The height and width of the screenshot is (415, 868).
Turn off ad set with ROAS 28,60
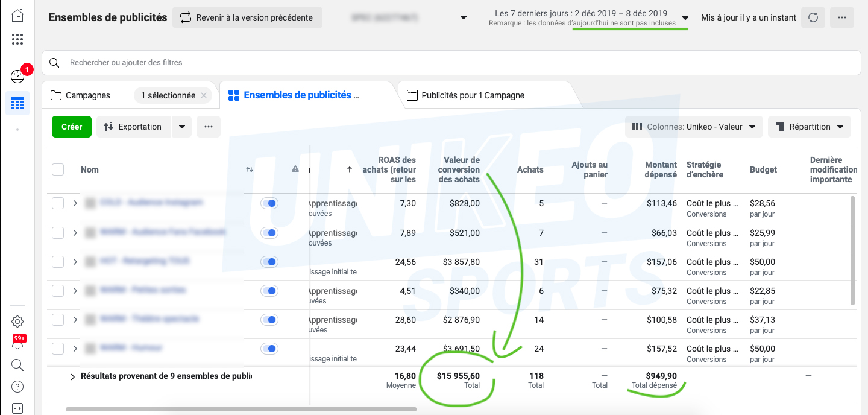click(269, 320)
